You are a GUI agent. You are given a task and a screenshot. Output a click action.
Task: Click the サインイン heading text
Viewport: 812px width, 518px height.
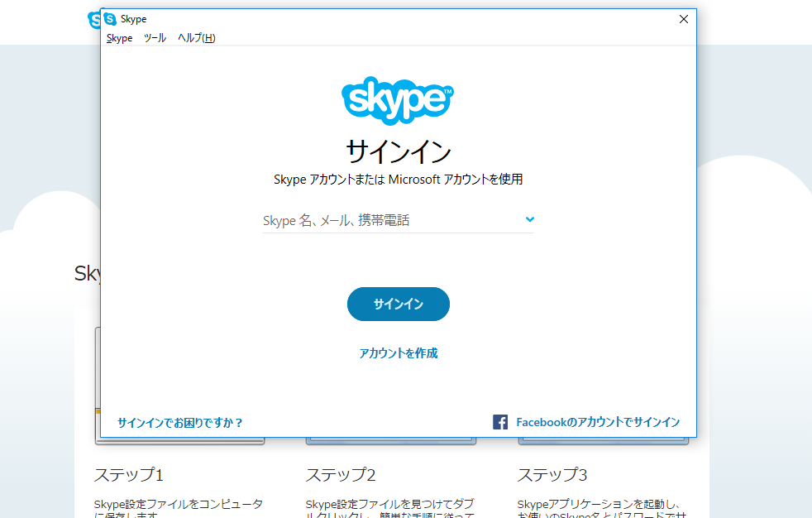click(399, 151)
